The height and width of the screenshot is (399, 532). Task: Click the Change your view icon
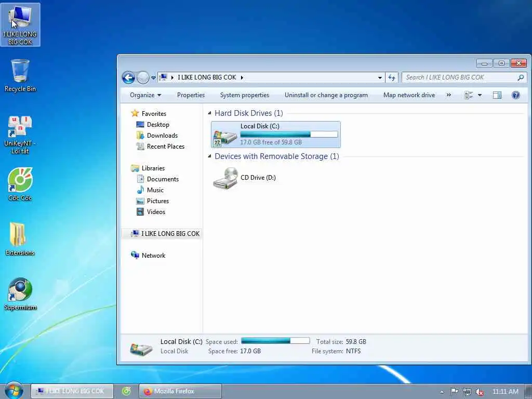(x=469, y=96)
